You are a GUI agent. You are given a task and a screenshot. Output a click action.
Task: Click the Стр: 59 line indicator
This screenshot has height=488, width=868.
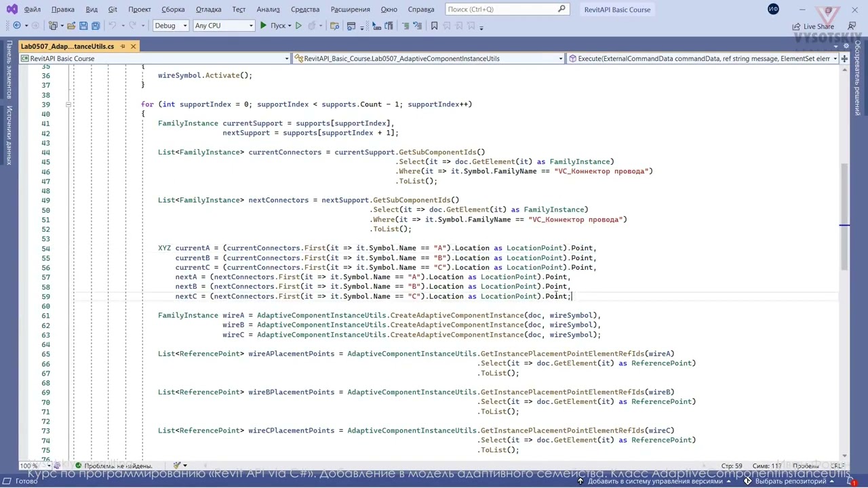point(732,466)
